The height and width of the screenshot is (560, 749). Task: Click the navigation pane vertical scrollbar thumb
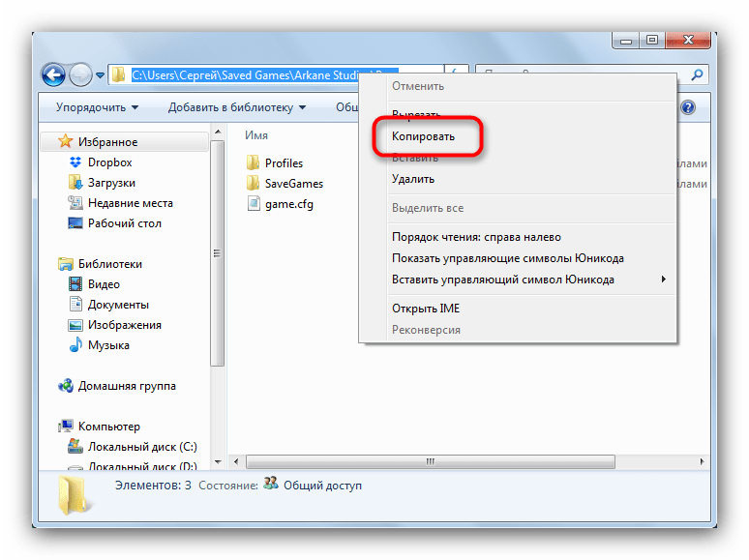[218, 253]
